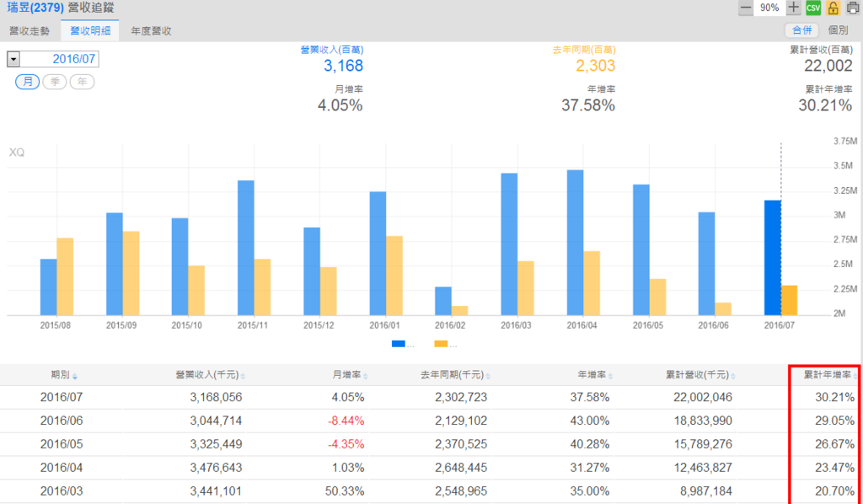The width and height of the screenshot is (863, 504).
Task: Select the orange 2015/09 prior-year bar
Action: pos(131,273)
